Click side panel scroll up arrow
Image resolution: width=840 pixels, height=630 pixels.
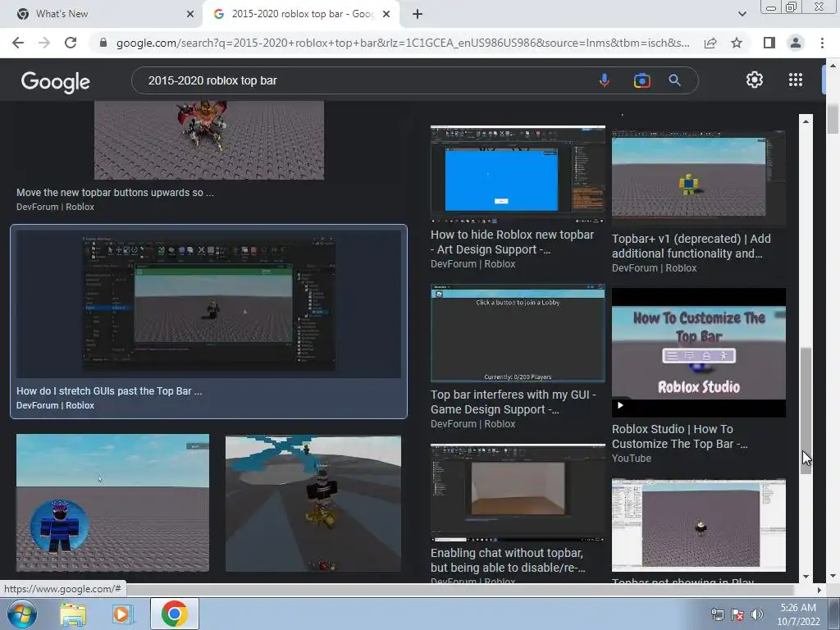click(x=806, y=121)
